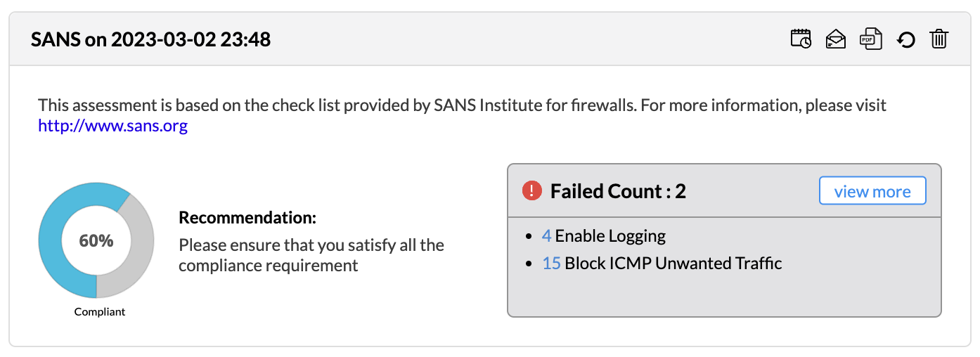
Task: Click the red failed-count alert icon
Action: (533, 190)
